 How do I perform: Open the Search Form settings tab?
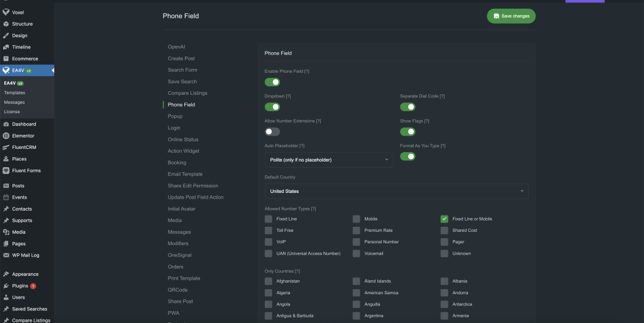point(182,70)
